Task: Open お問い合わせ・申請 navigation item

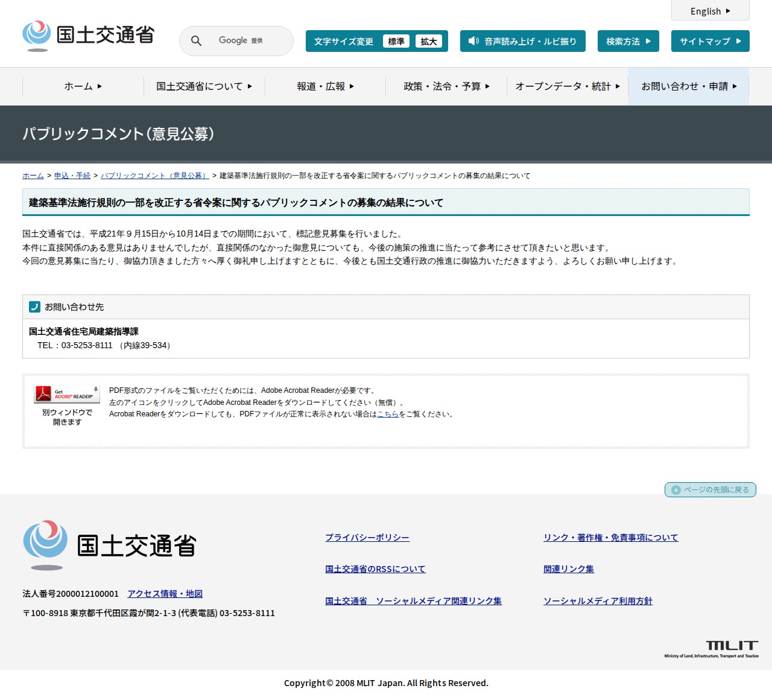Action: pos(689,86)
